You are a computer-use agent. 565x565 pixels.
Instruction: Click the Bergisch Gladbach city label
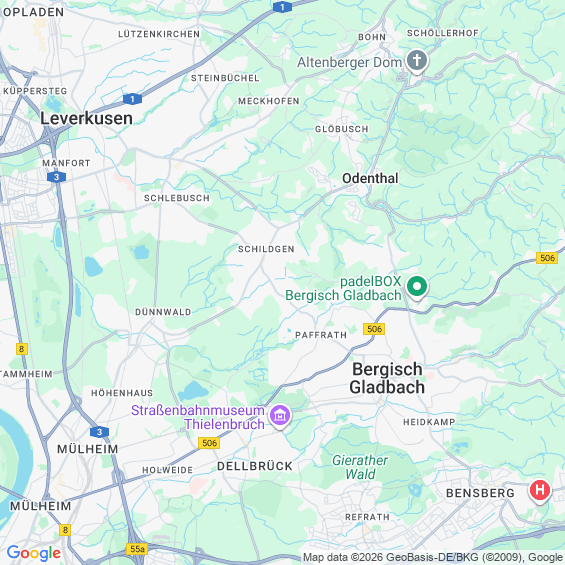click(387, 378)
